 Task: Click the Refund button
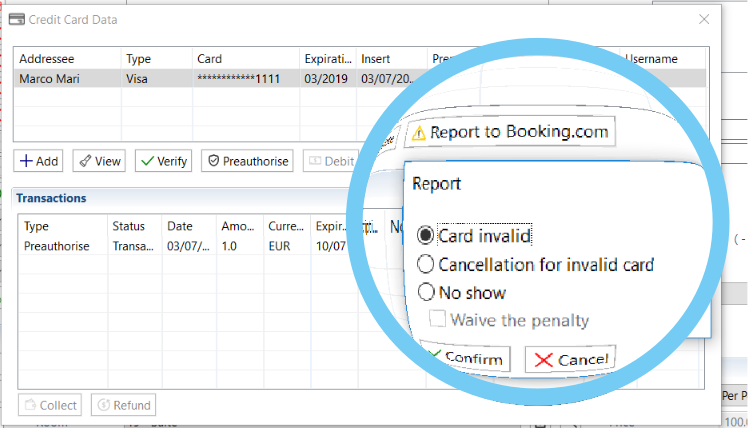click(x=123, y=405)
